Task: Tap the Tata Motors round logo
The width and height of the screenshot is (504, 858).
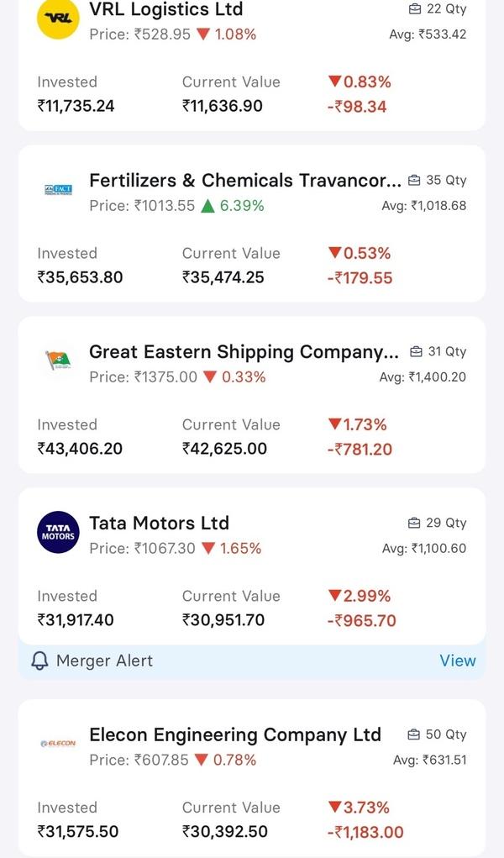Action: [58, 533]
